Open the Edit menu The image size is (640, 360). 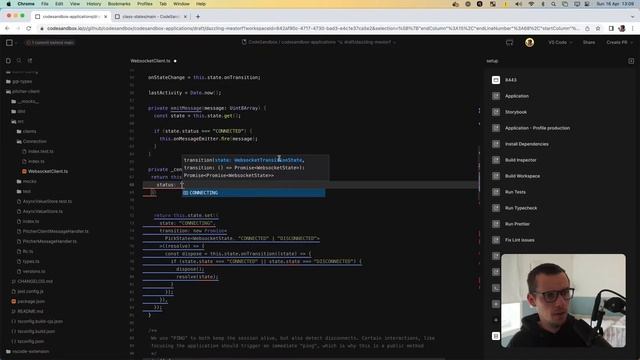pyautogui.click(x=59, y=4)
